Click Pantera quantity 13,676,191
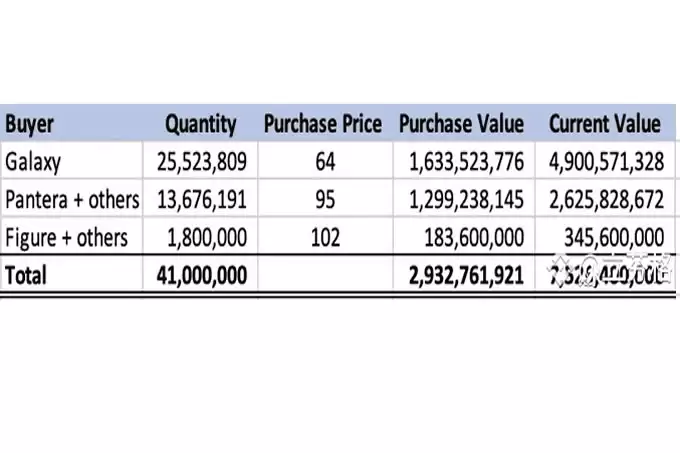Screen dimensions: 680x453 [x=202, y=200]
